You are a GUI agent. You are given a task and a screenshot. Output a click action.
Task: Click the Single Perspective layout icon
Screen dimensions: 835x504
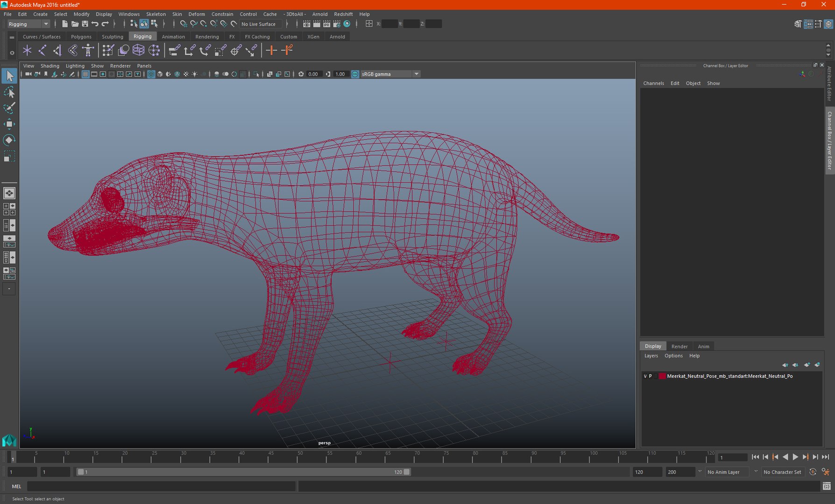tap(9, 193)
